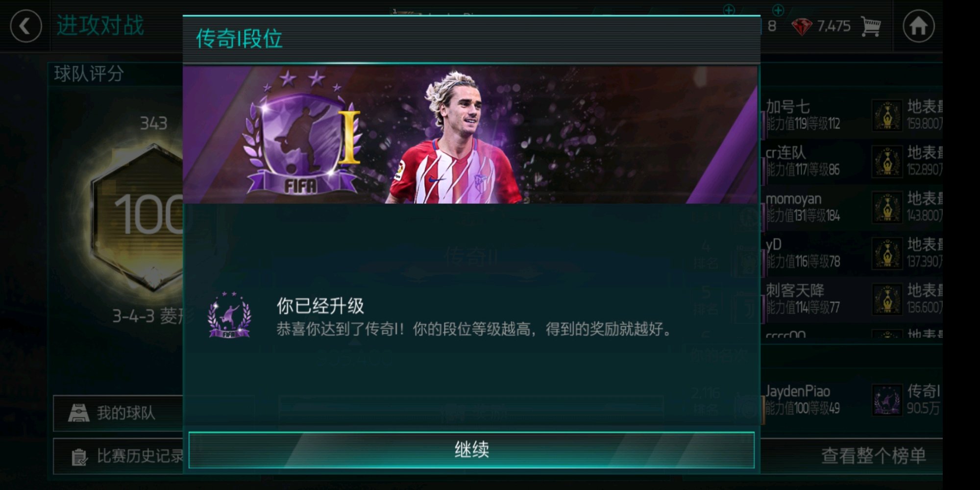Select the 刺客天降 leaderboard row

[x=852, y=299]
